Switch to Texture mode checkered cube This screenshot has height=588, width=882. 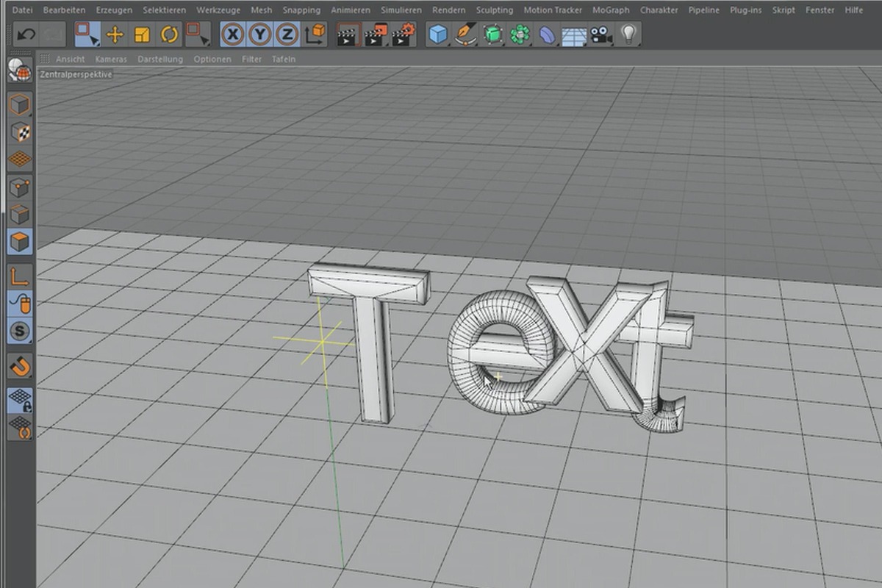20,132
